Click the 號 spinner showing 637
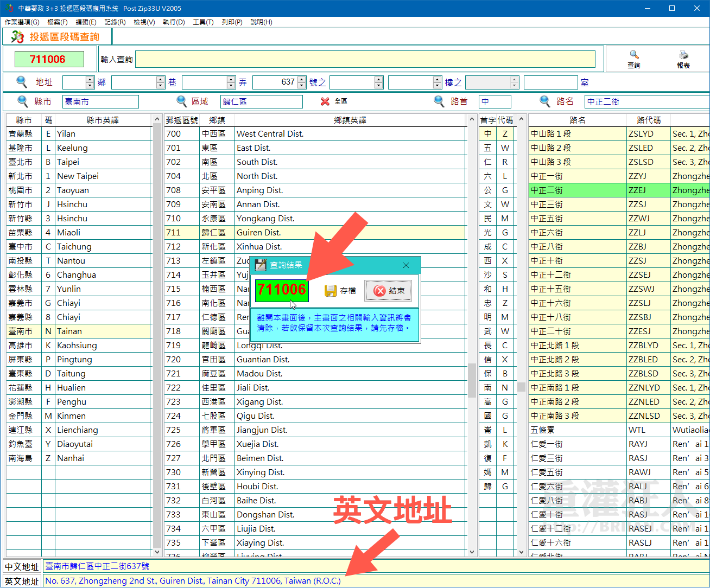 click(280, 82)
